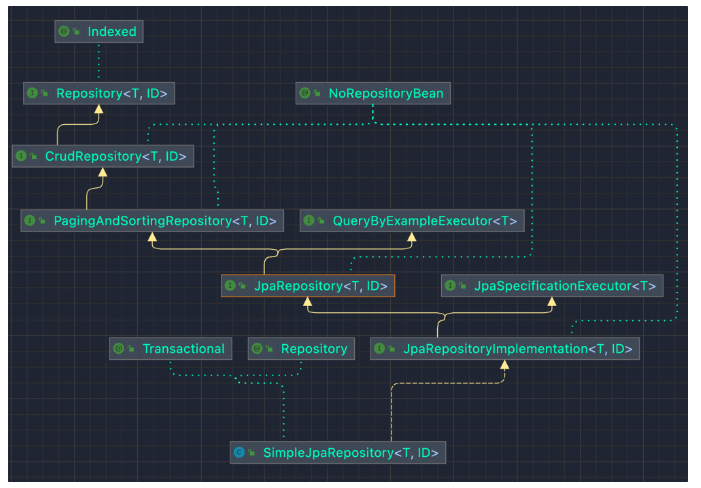Image resolution: width=701 pixels, height=488 pixels.
Task: Click the visibility lock icon on the PagingAndSortingRepository node
Action: coord(42,220)
